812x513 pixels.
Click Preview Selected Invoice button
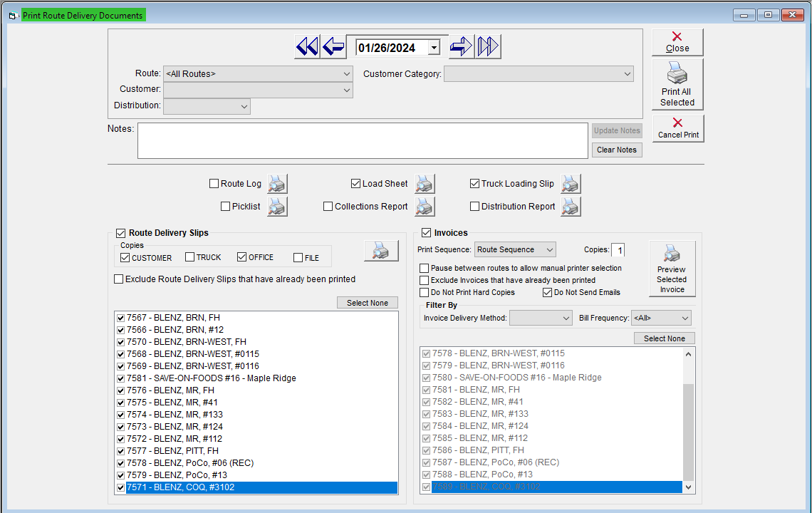point(672,269)
